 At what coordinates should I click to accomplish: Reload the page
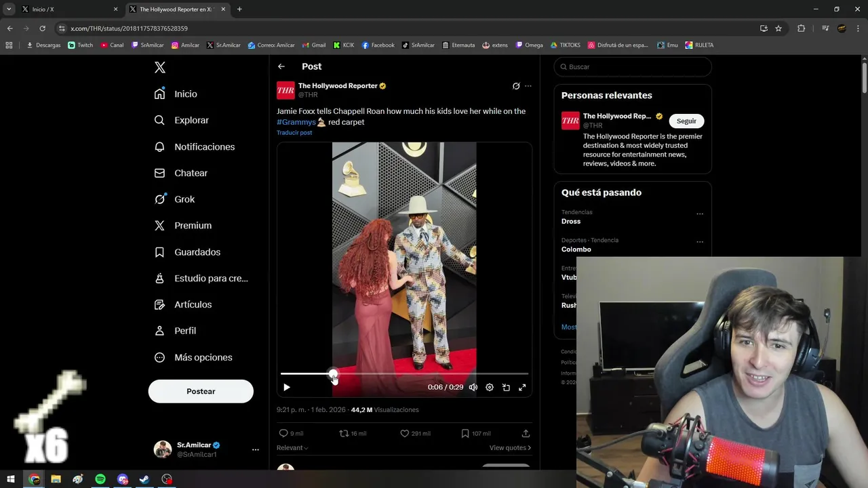(42, 28)
